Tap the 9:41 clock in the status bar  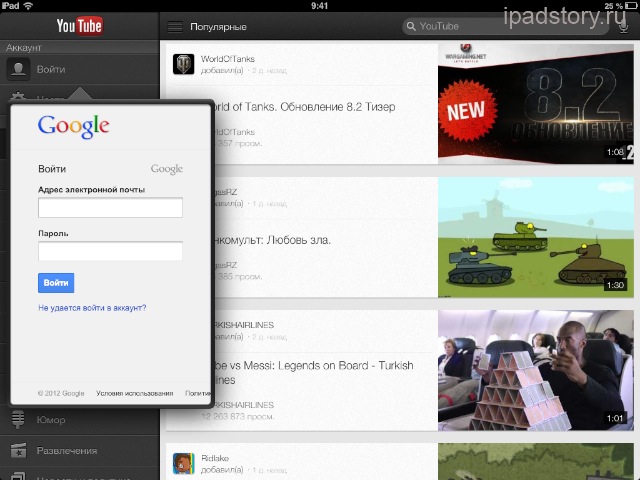coord(319,6)
